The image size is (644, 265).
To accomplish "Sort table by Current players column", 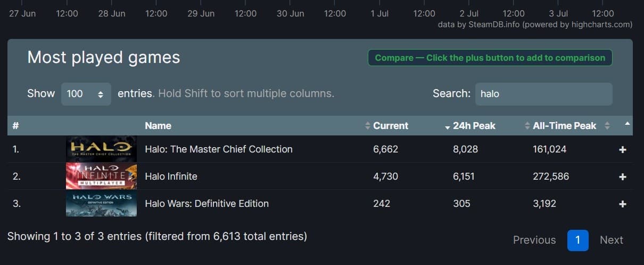I will tap(390, 126).
